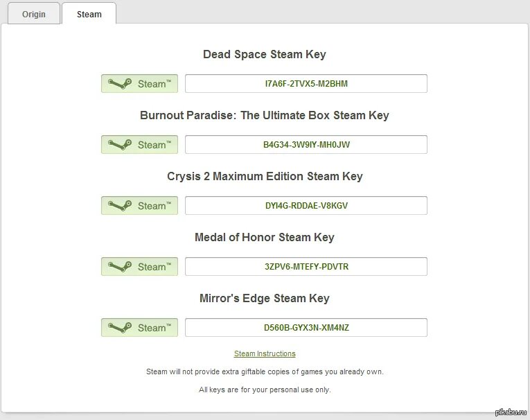Screen dimensions: 530x420
Task: Click the Steam button for Crysis 2
Action: coord(139,205)
